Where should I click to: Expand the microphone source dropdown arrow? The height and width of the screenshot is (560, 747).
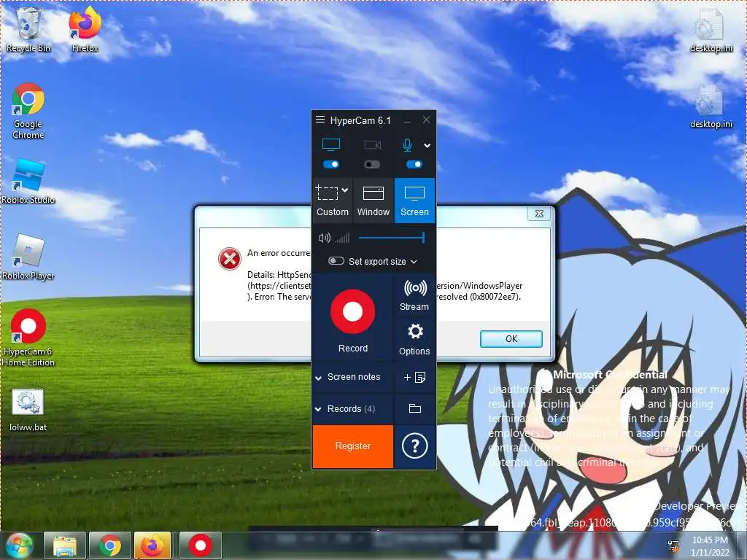coord(427,146)
